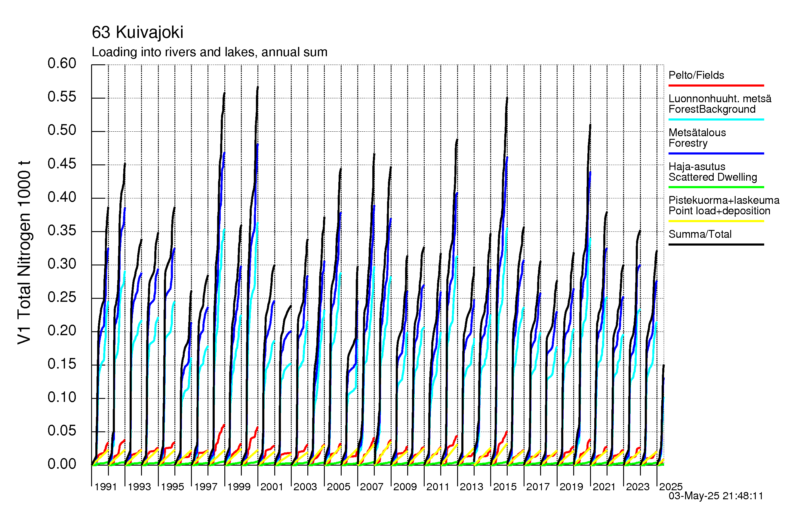Image resolution: width=812 pixels, height=511 pixels.
Task: Click y-axis value 0.15
Action: 62,364
